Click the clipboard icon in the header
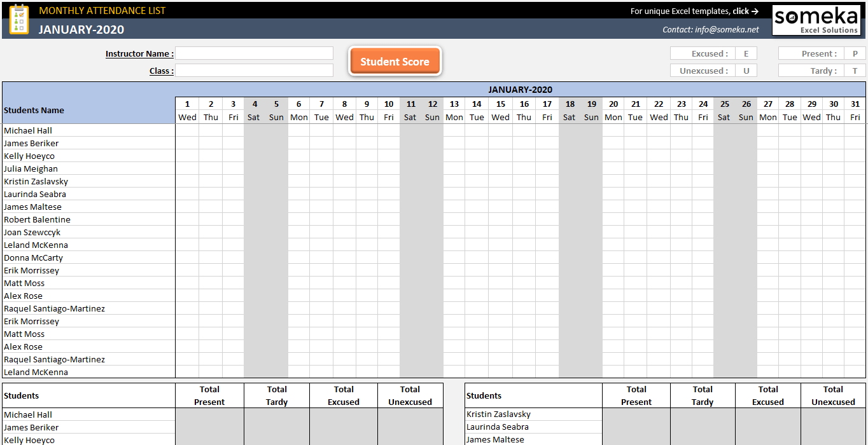The height and width of the screenshot is (445, 868). (19, 19)
